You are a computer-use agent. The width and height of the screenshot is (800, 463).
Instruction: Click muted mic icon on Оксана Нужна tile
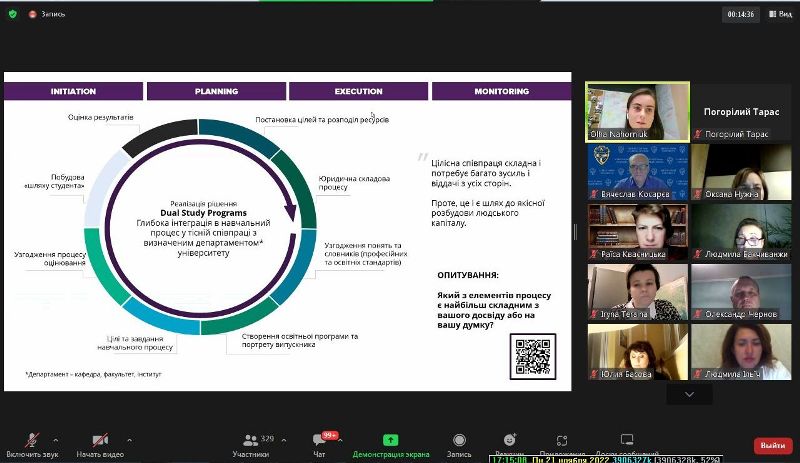[x=698, y=194]
